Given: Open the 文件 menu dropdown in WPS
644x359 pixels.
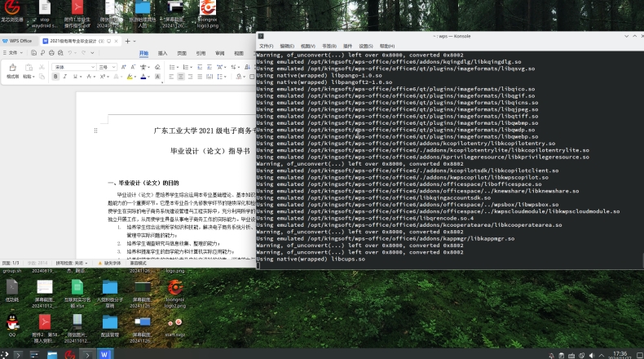Looking at the screenshot, I should pyautogui.click(x=13, y=53).
